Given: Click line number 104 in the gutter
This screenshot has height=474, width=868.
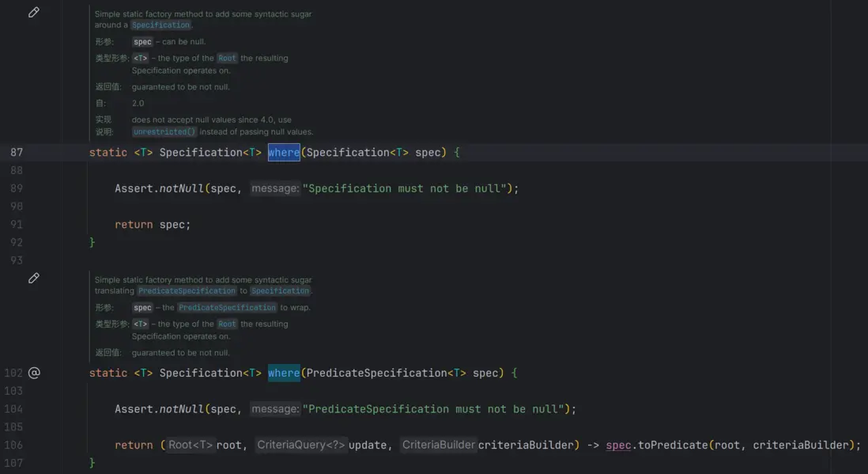Looking at the screenshot, I should pyautogui.click(x=13, y=409).
